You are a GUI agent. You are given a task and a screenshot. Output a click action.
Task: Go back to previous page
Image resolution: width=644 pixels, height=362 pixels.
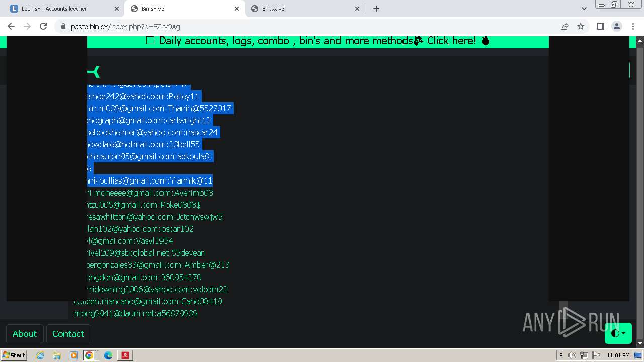pyautogui.click(x=11, y=26)
